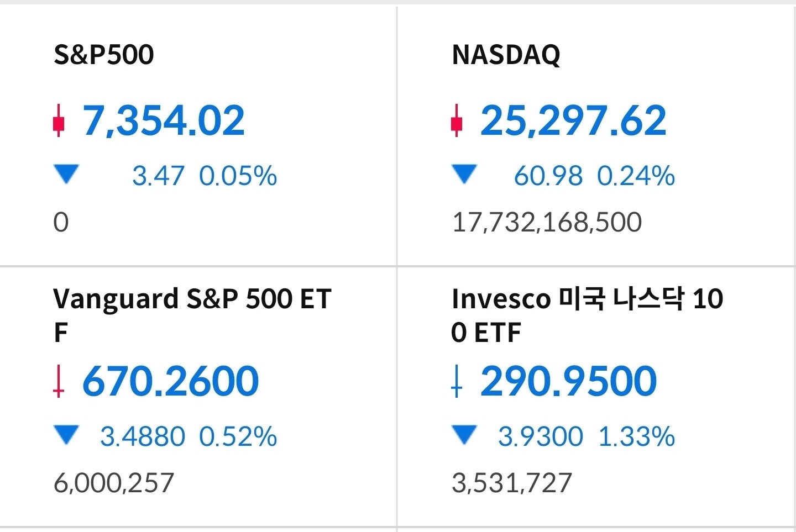The image size is (796, 532).
Task: Click NASDAQ volume 17,732,168,500
Action: coord(547,222)
